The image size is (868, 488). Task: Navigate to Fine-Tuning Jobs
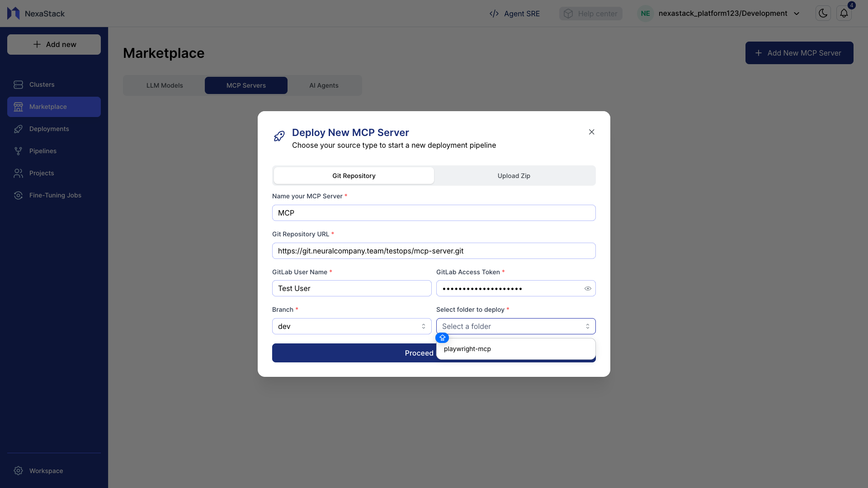pos(55,195)
